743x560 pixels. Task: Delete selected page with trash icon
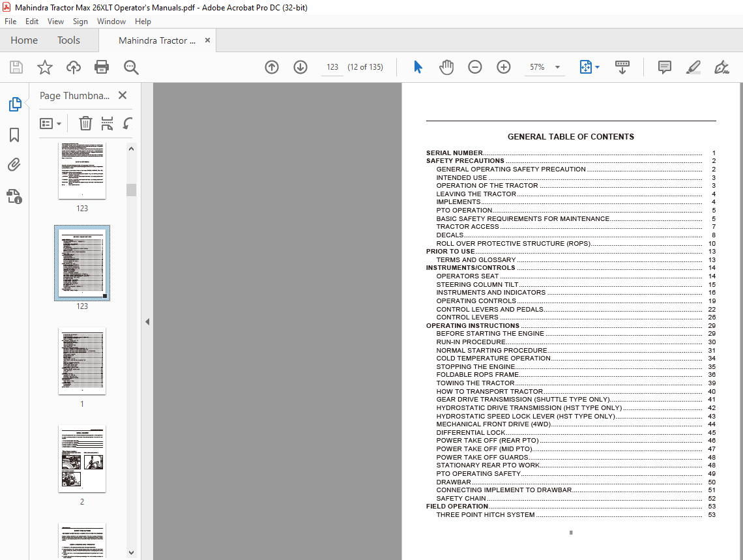point(85,124)
